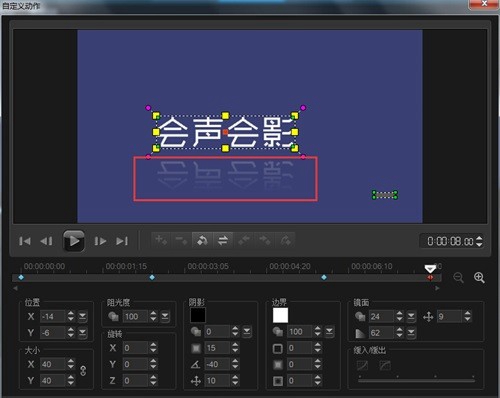Click the Rotation Z field
Image resolution: width=500 pixels, height=398 pixels.
coord(135,380)
